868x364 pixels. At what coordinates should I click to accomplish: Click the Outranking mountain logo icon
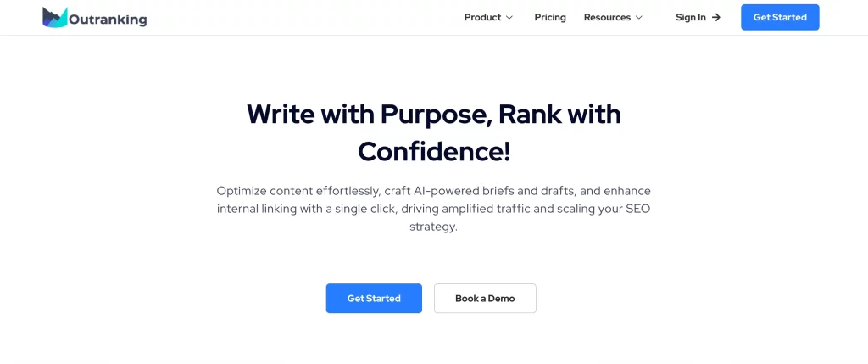tap(55, 17)
